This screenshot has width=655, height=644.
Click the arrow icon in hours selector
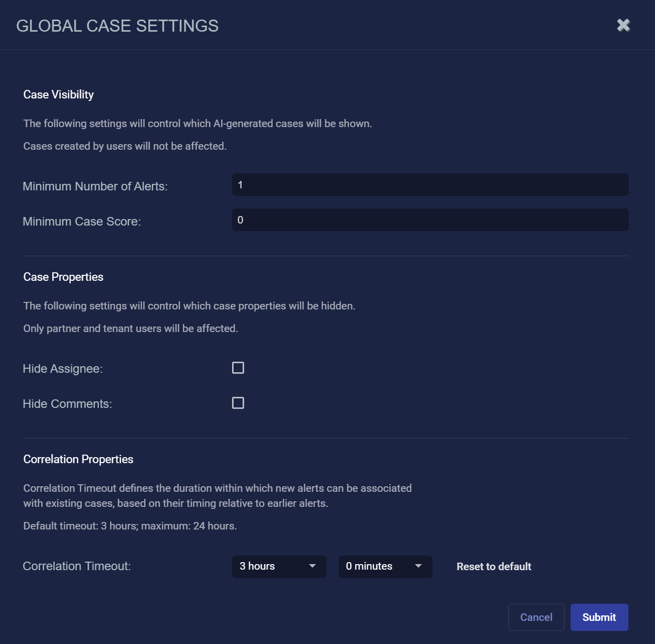click(x=312, y=566)
